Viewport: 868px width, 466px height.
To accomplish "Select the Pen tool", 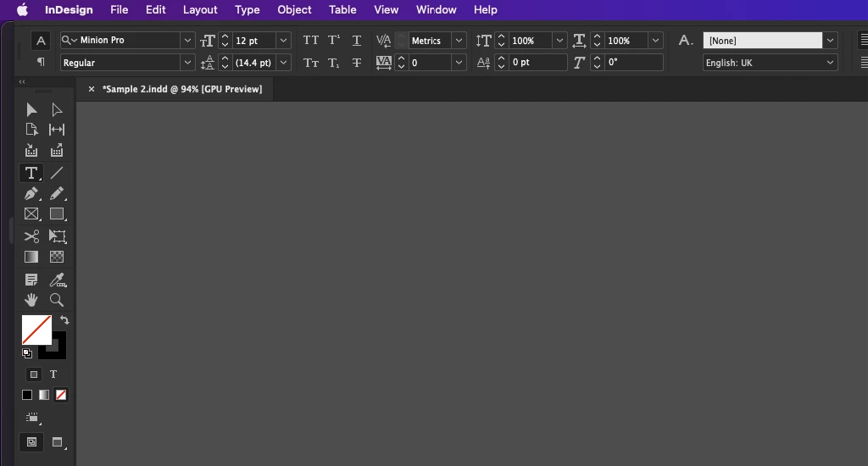I will [x=31, y=194].
